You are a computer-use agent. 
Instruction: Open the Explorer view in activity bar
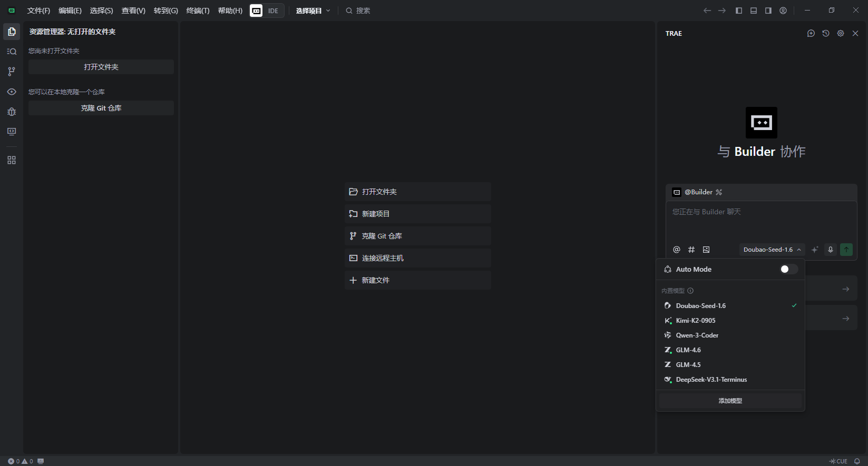point(12,32)
